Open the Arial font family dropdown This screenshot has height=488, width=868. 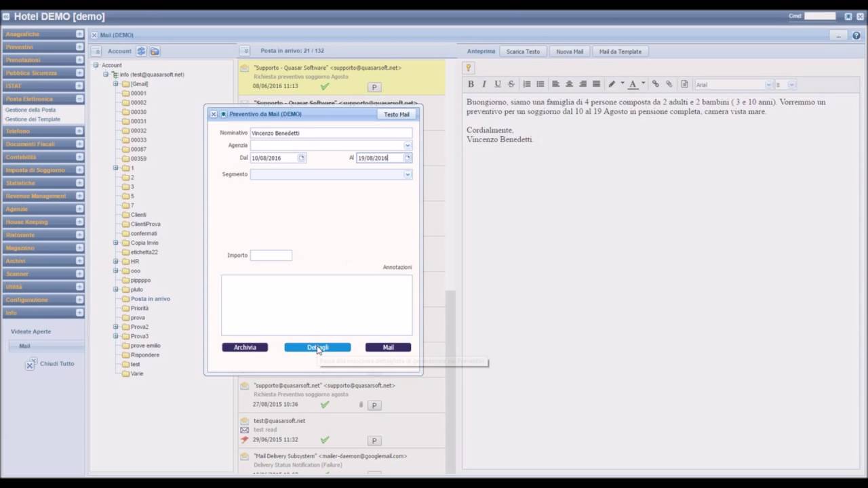[x=768, y=85]
